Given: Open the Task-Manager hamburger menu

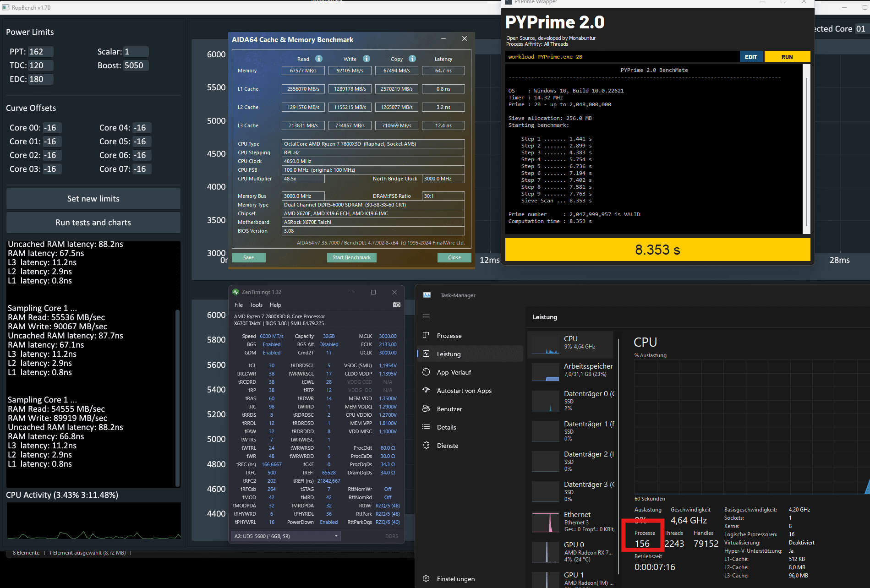Looking at the screenshot, I should pos(426,317).
